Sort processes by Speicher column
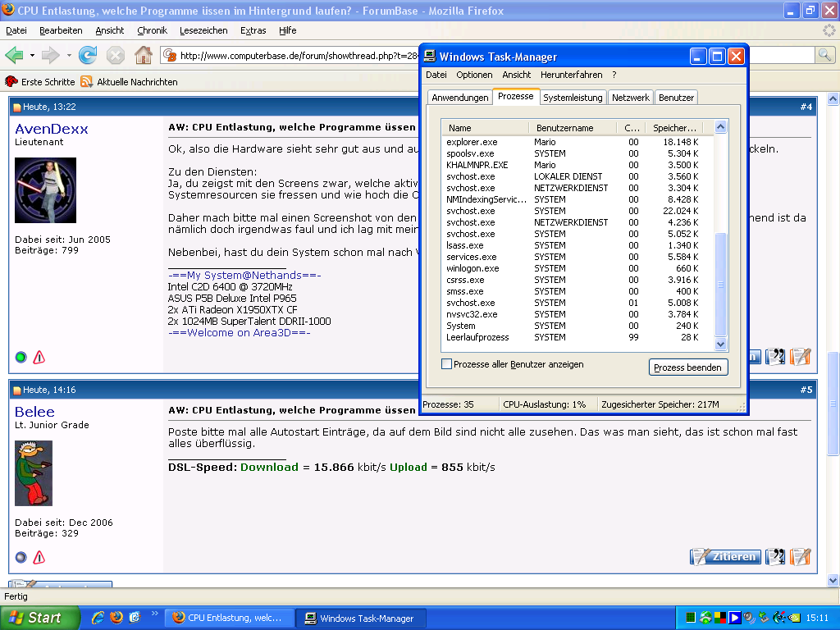Viewport: 840px width, 630px height. point(674,128)
